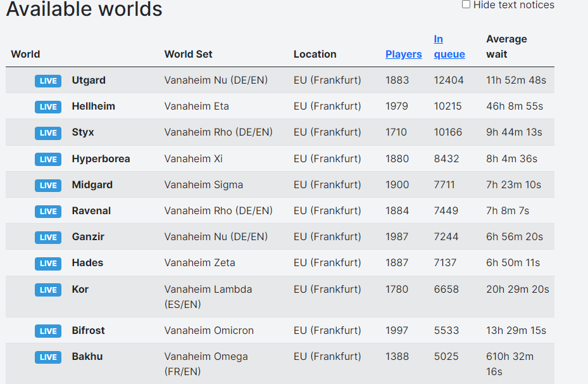Image resolution: width=588 pixels, height=384 pixels.
Task: Click the LIVE badge beside Bakhu
Action: tap(48, 357)
